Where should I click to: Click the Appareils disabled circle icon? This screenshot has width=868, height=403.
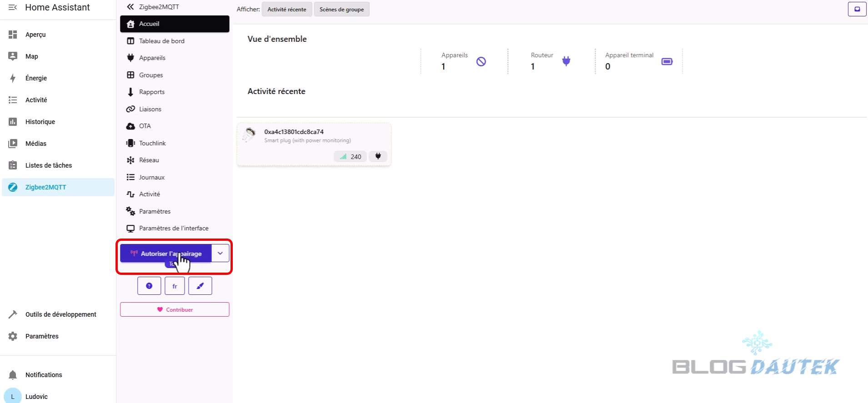pos(481,61)
